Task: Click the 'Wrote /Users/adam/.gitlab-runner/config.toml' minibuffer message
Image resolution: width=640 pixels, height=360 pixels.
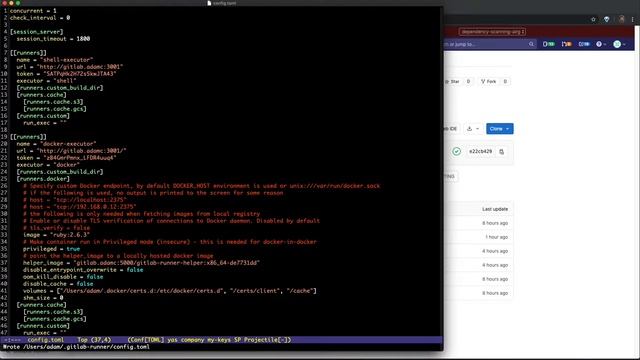Action: click(76, 347)
